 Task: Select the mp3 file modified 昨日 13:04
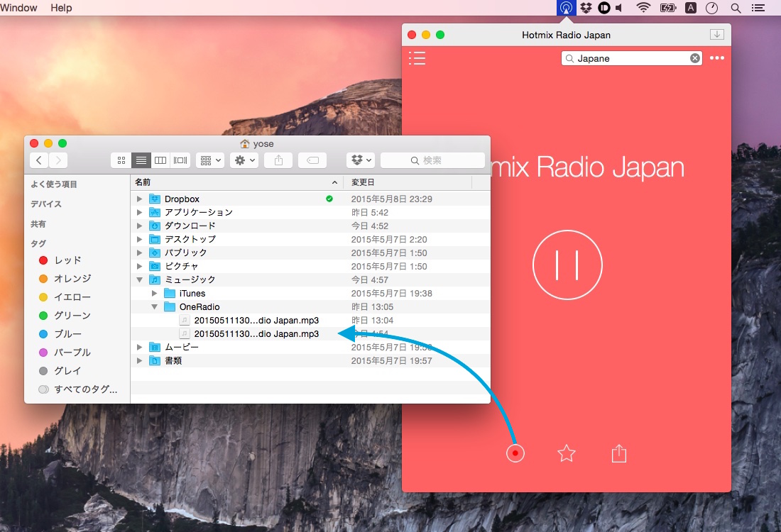pyautogui.click(x=310, y=320)
